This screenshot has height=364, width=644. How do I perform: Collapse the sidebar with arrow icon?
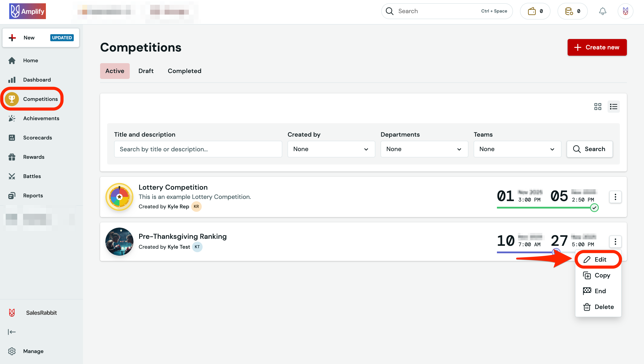(12, 332)
